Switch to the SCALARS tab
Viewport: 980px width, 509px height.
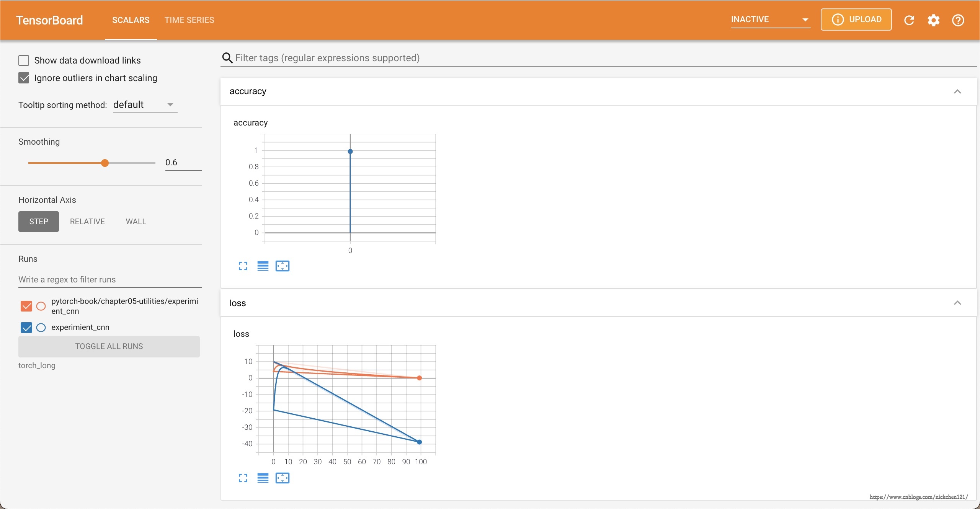click(x=131, y=20)
